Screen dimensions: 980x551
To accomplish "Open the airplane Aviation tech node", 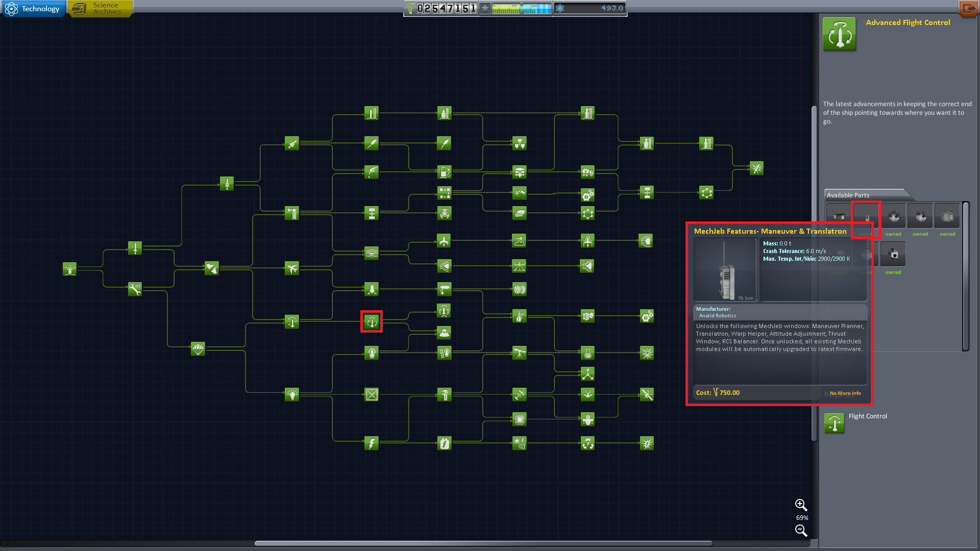I will click(292, 268).
